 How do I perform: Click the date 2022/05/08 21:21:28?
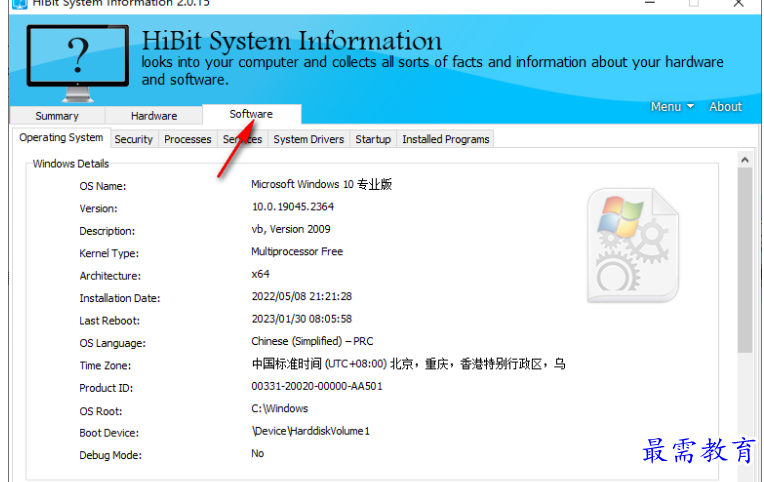point(302,296)
